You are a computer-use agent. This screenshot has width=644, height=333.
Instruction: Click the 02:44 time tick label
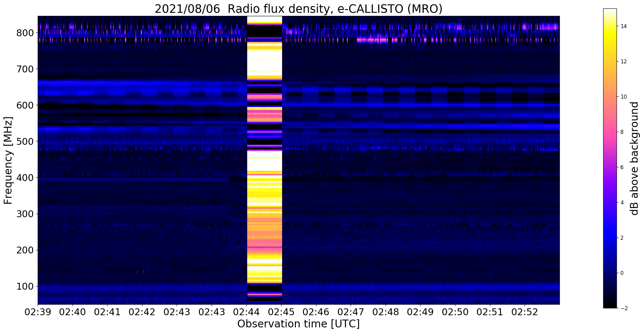247,312
